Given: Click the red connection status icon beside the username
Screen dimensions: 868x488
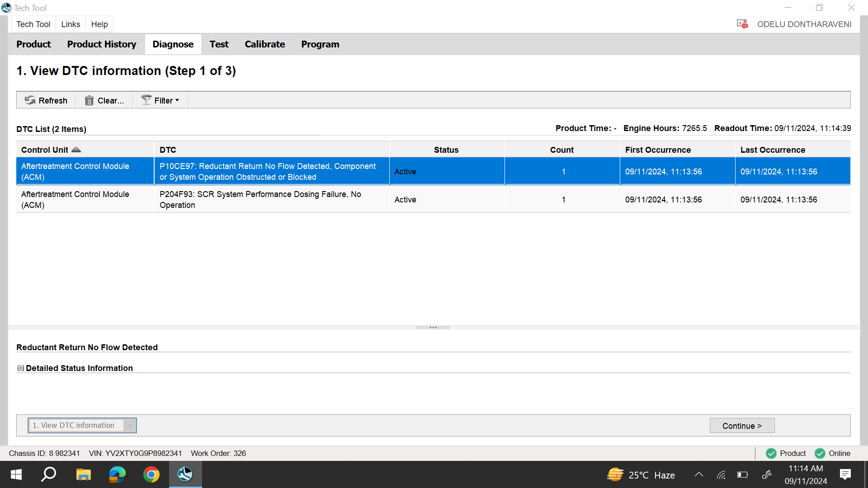Looking at the screenshot, I should 742,24.
